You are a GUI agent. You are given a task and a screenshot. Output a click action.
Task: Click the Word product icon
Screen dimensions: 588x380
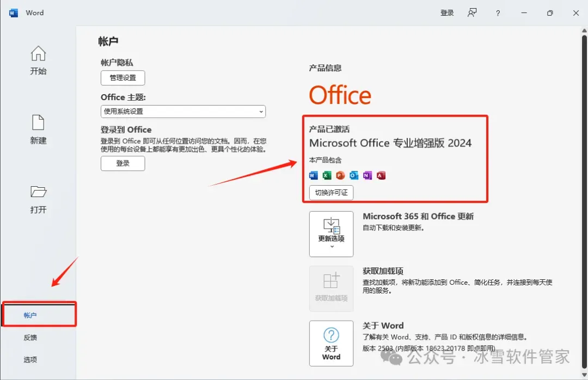[x=314, y=175]
